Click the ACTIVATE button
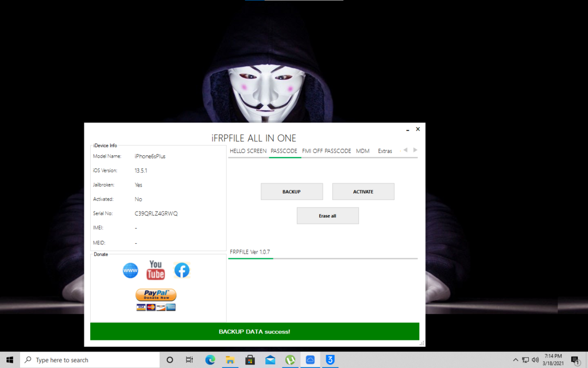This screenshot has height=368, width=588. click(363, 191)
